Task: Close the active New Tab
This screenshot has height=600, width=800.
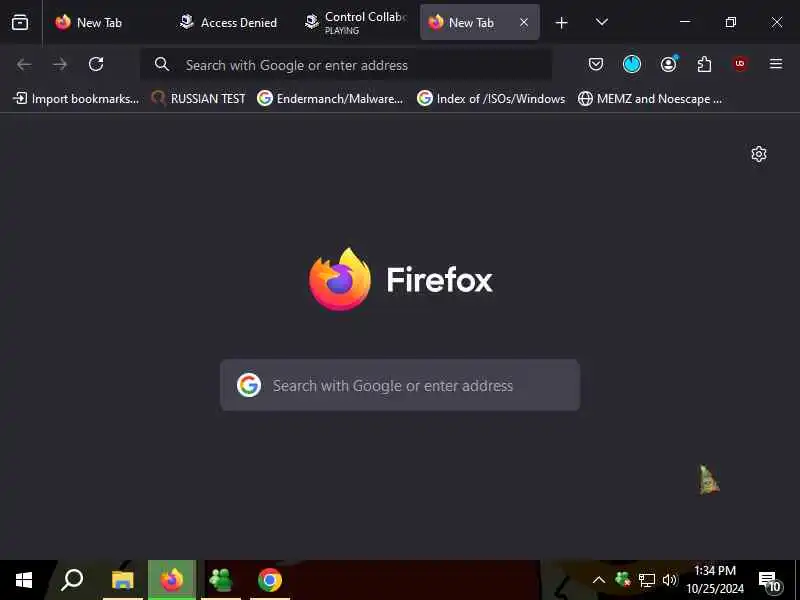Action: (524, 22)
